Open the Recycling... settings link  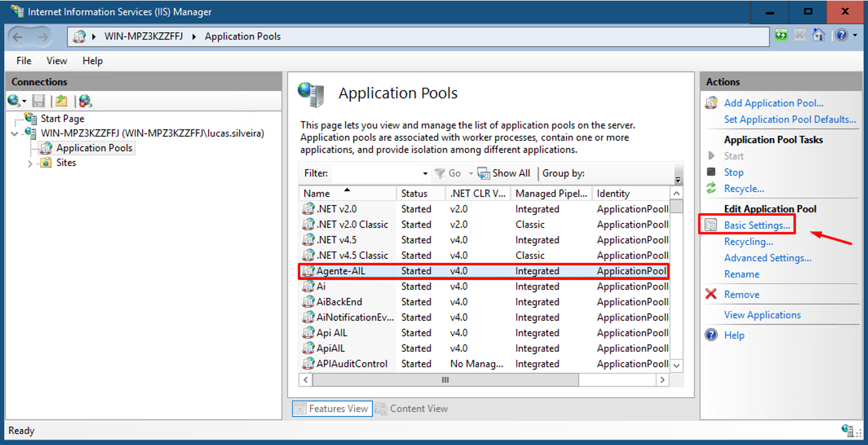pos(749,242)
